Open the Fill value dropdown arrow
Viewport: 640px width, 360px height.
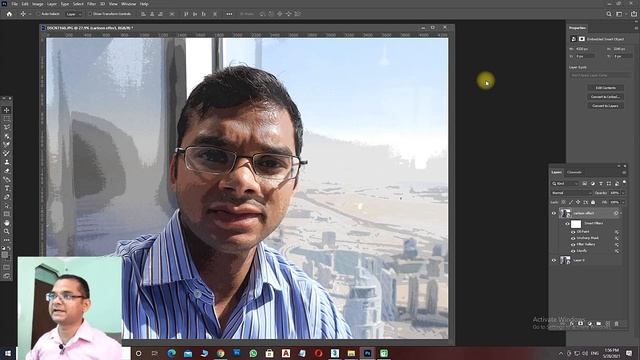(623, 202)
